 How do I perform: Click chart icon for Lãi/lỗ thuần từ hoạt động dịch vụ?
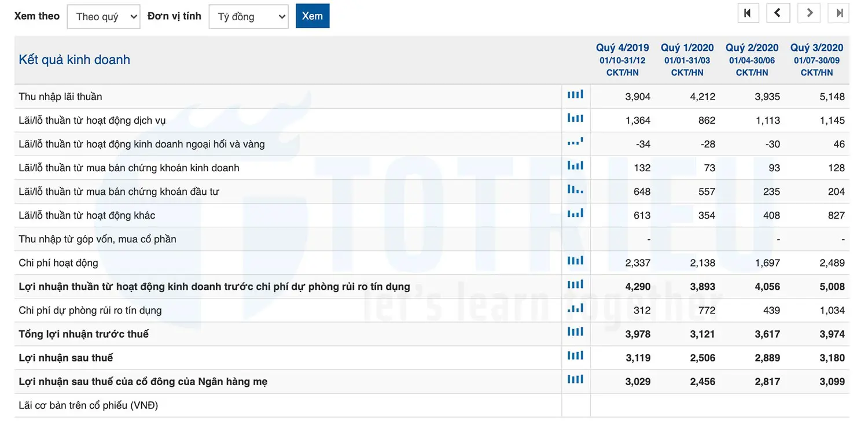point(575,119)
